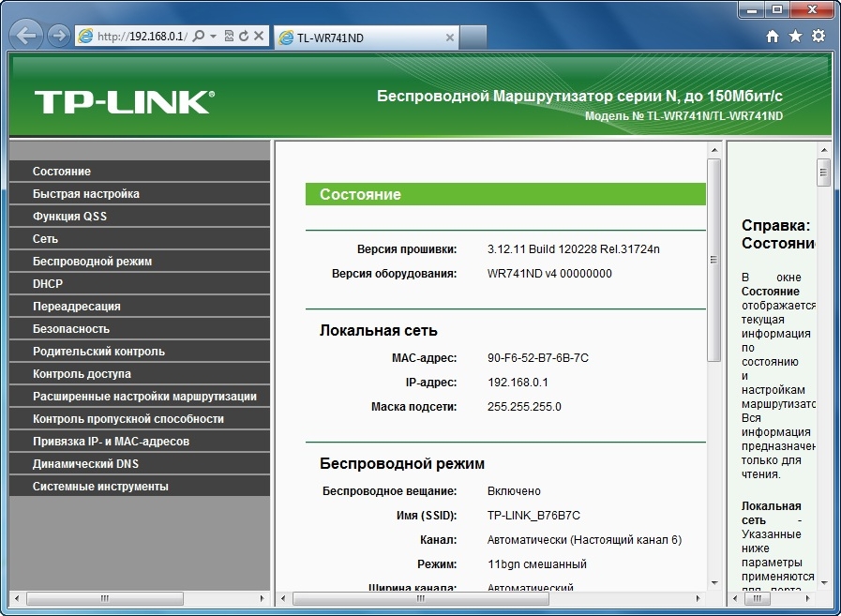Click MAC address 90-F6-52-B7-6B-7C value

click(538, 358)
